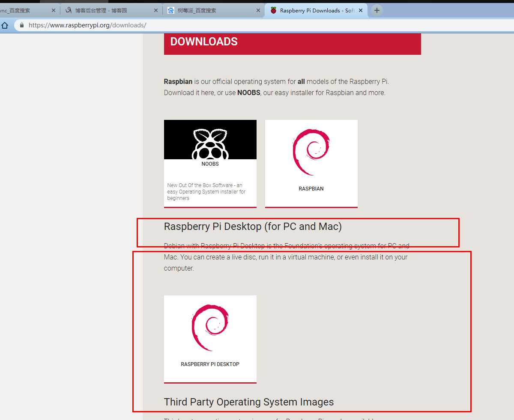Click the RASPBERRY PI DESKTOP card label
The width and height of the screenshot is (514, 420).
(210, 364)
